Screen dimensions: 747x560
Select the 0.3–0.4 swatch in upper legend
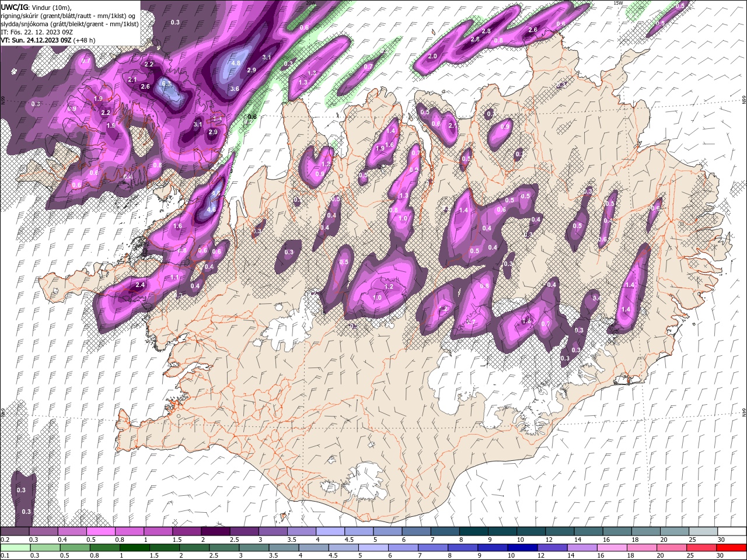coord(43,531)
